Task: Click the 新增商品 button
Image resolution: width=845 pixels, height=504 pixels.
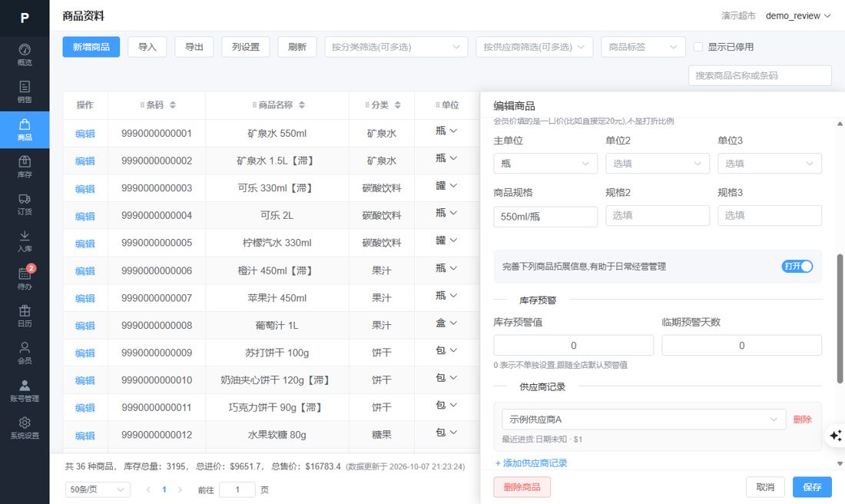Action: point(91,47)
